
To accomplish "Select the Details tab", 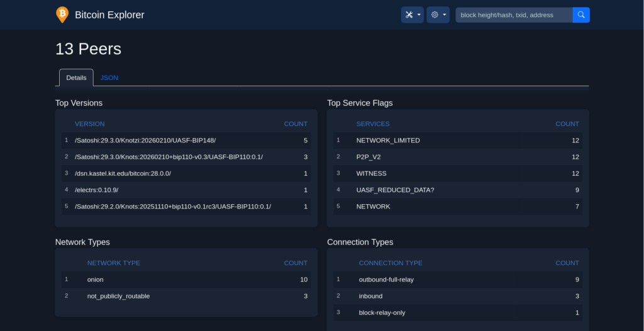I will click(76, 78).
